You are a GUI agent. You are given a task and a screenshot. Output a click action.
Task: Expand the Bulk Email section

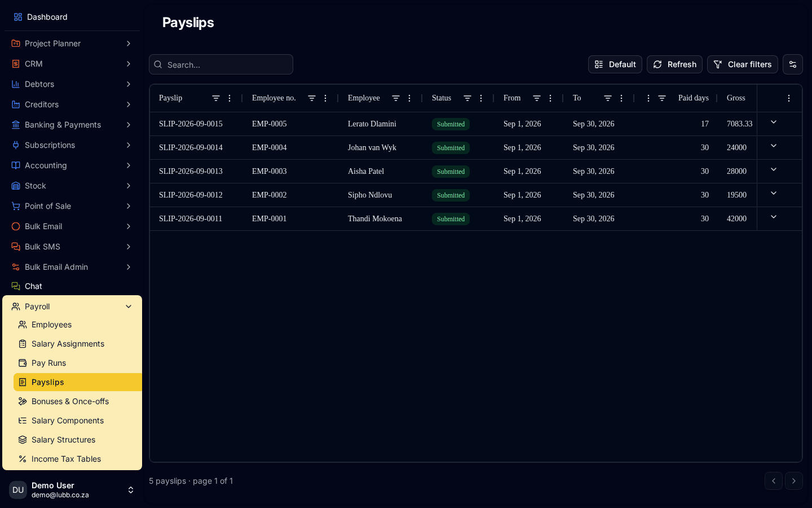point(129,226)
